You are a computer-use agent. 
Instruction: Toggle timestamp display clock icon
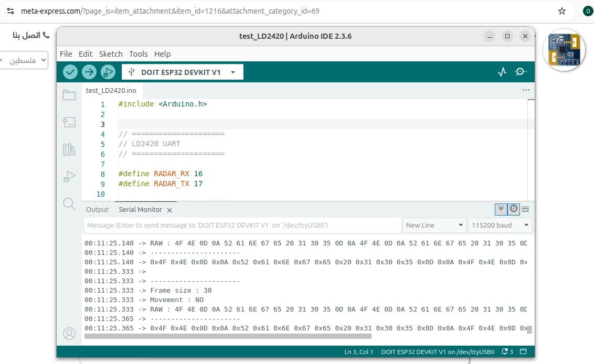[513, 209]
